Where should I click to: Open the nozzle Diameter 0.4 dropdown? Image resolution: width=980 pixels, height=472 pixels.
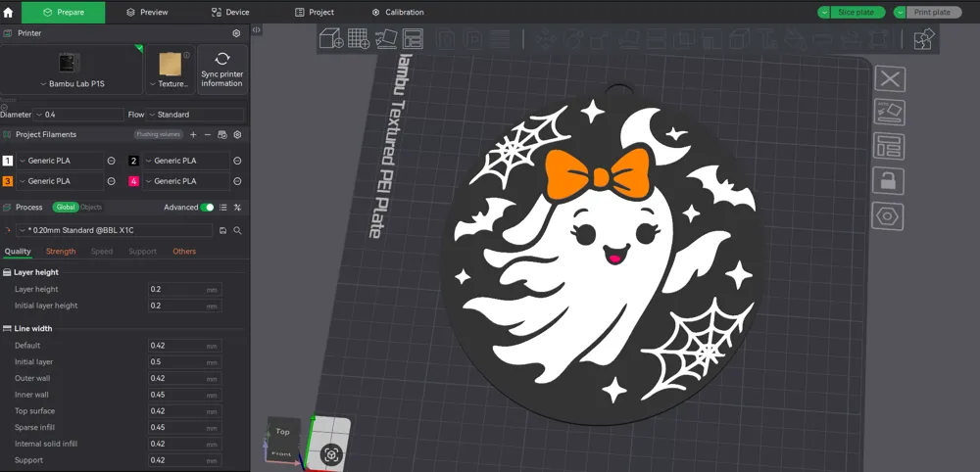(x=78, y=115)
